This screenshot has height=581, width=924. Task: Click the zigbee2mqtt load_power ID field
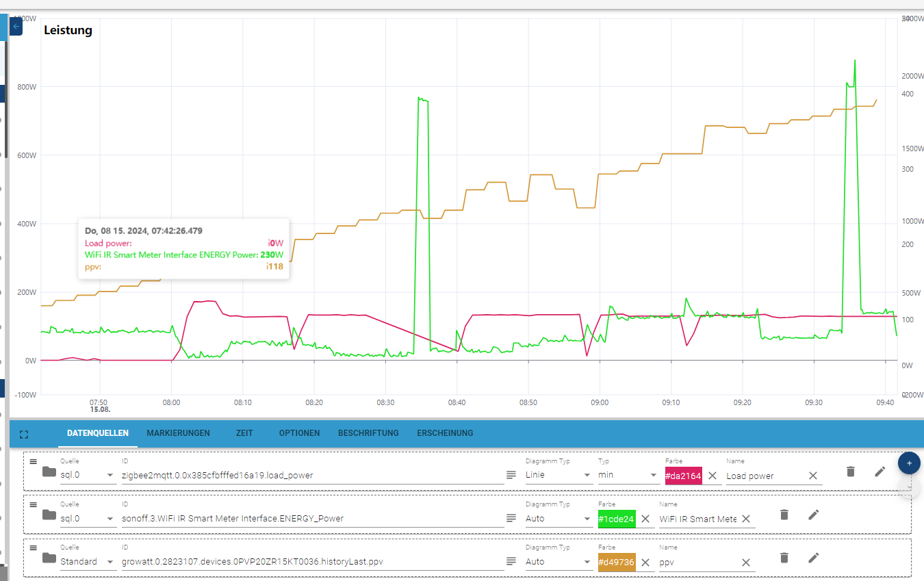313,475
